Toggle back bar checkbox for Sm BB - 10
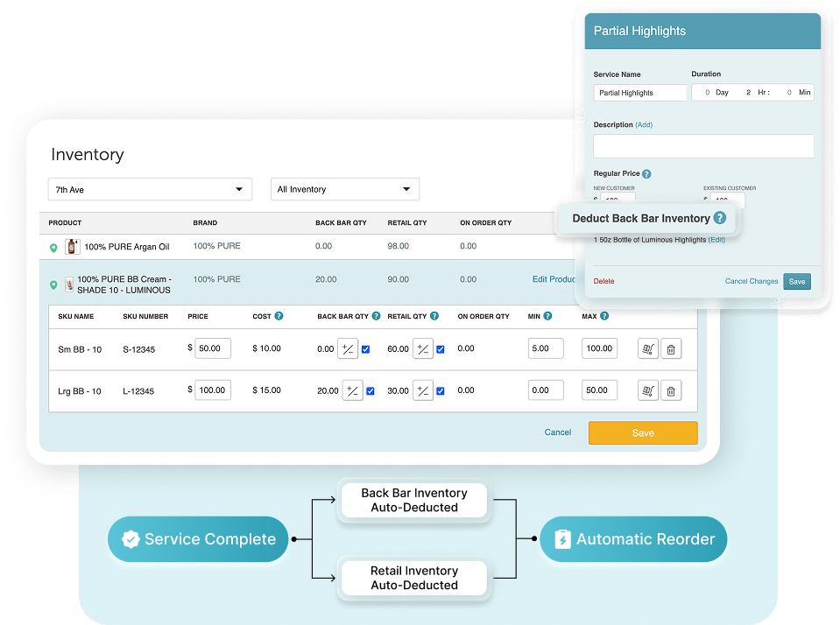Viewport: 840px width, 625px height. [366, 349]
